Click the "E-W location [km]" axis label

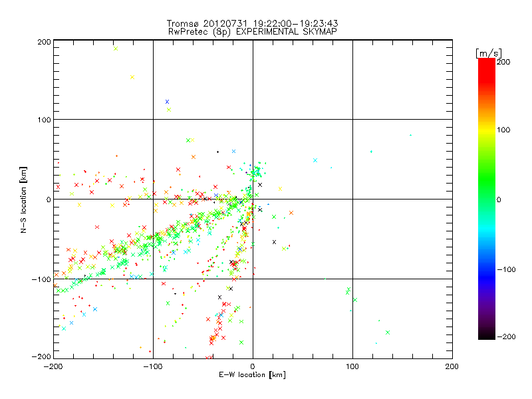tap(252, 374)
